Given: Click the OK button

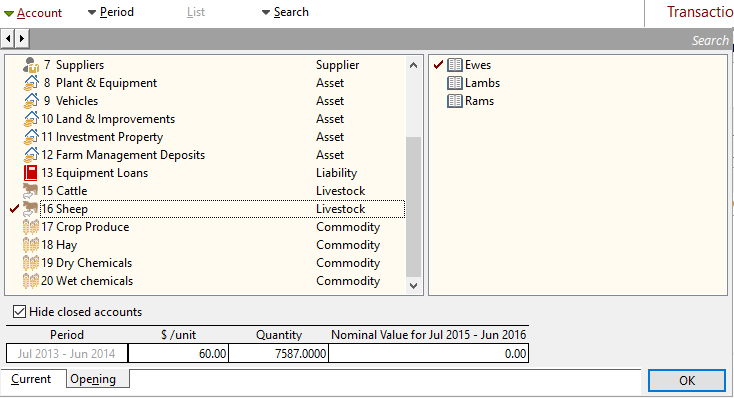Looking at the screenshot, I should 687,381.
